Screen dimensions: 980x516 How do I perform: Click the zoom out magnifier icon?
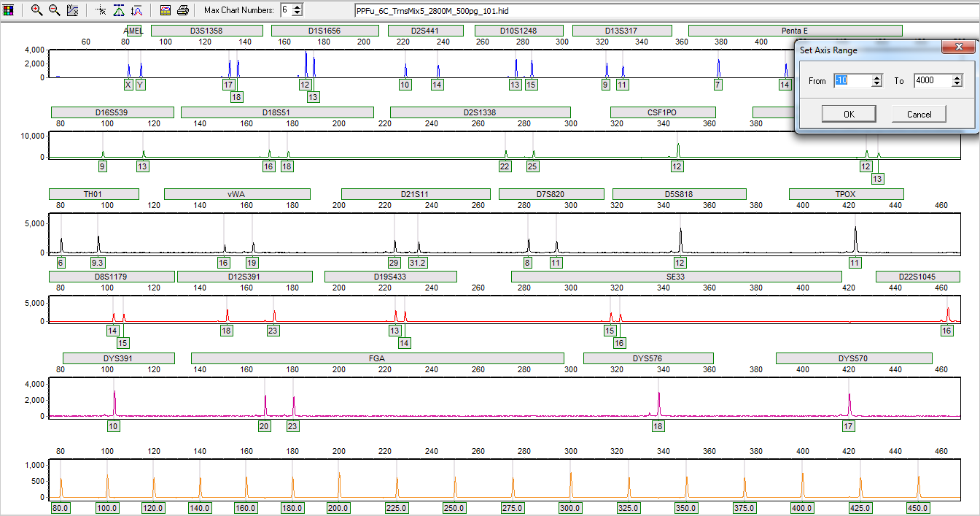coord(54,10)
